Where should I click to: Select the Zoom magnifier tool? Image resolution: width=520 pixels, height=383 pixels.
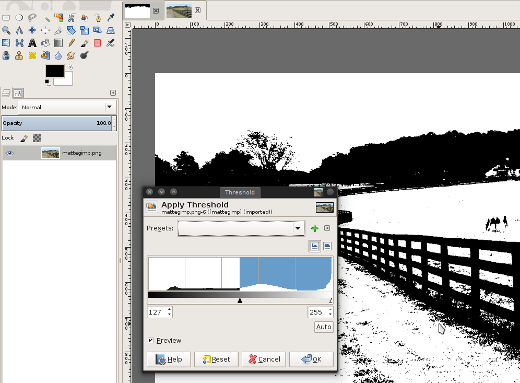(x=6, y=30)
